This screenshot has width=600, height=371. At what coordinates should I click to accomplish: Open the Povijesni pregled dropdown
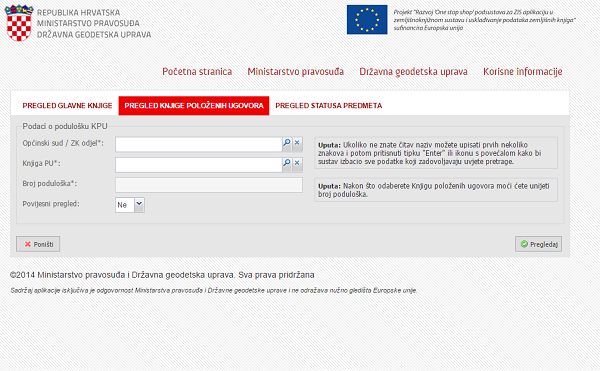[139, 205]
